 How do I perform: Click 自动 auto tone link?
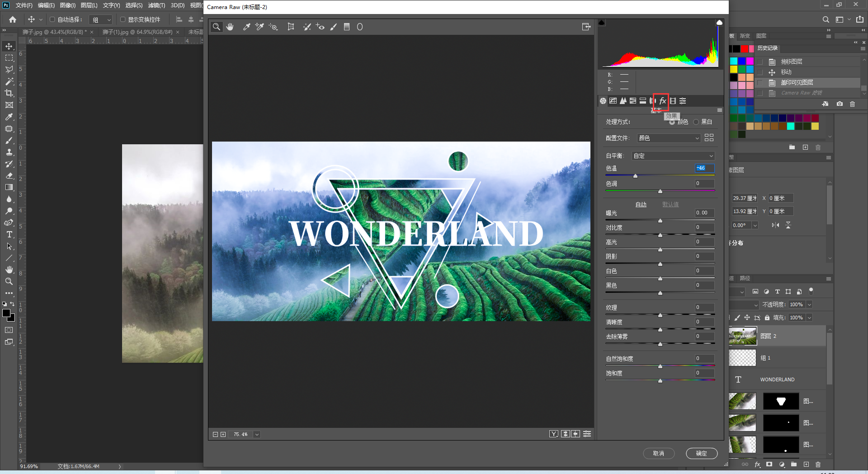(x=641, y=204)
